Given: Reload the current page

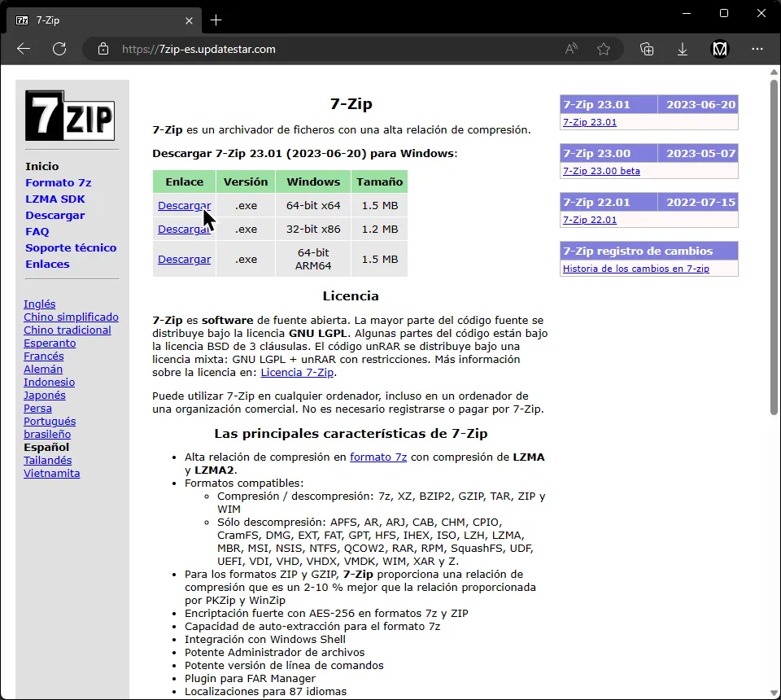Looking at the screenshot, I should click(x=59, y=49).
